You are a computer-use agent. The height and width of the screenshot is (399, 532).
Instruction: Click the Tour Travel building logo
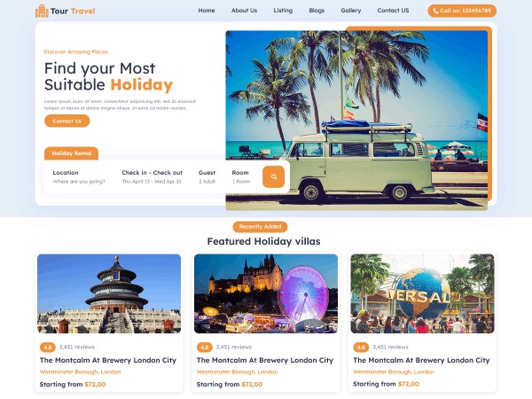coord(42,11)
